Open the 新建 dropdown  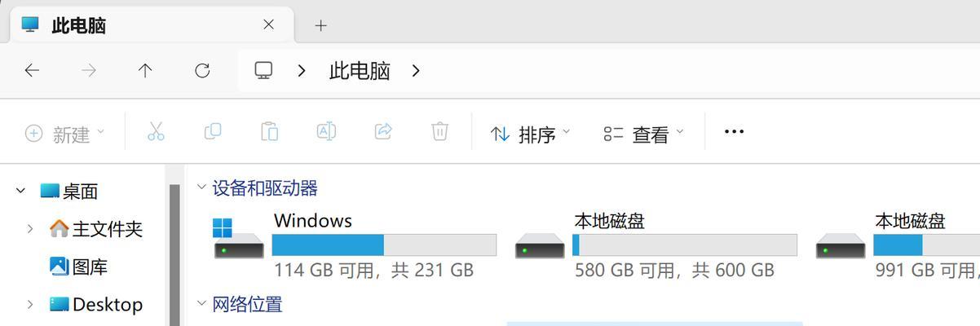pos(65,133)
